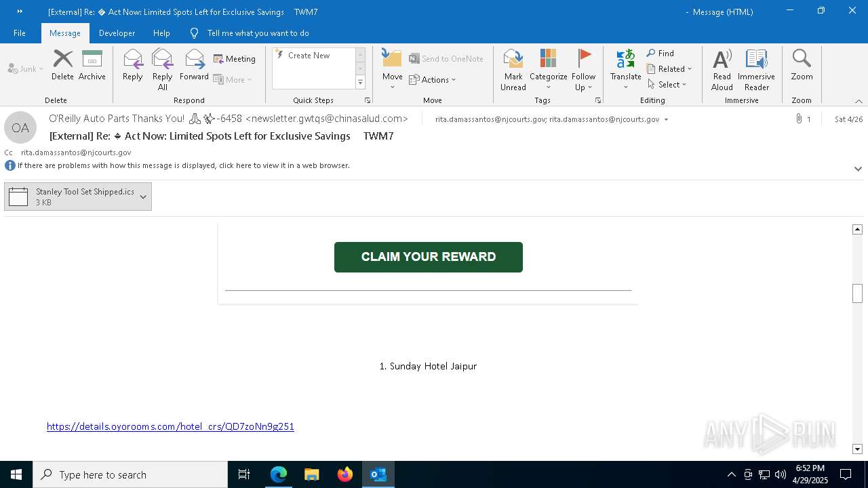Open the attachment dropdown arrow

tap(143, 197)
